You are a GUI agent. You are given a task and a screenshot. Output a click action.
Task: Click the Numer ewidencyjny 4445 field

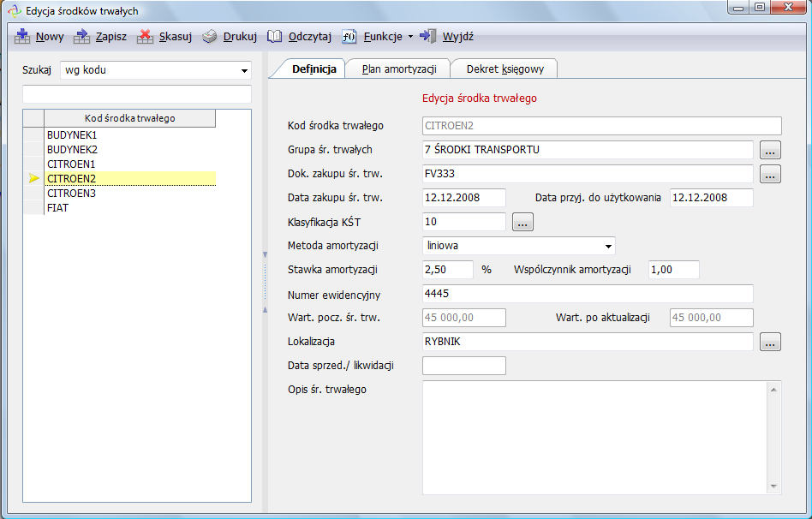pos(588,294)
